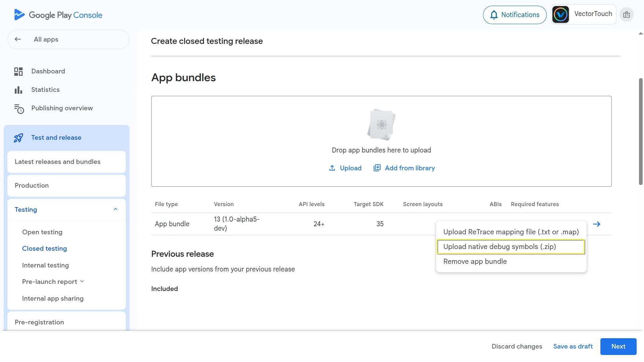Open the Dashboard icon in sidebar

[x=18, y=71]
